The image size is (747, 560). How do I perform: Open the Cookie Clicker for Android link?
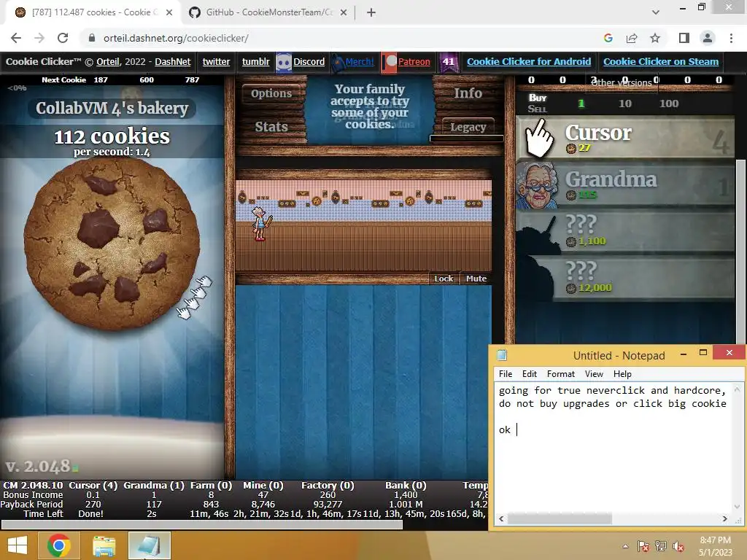(529, 61)
